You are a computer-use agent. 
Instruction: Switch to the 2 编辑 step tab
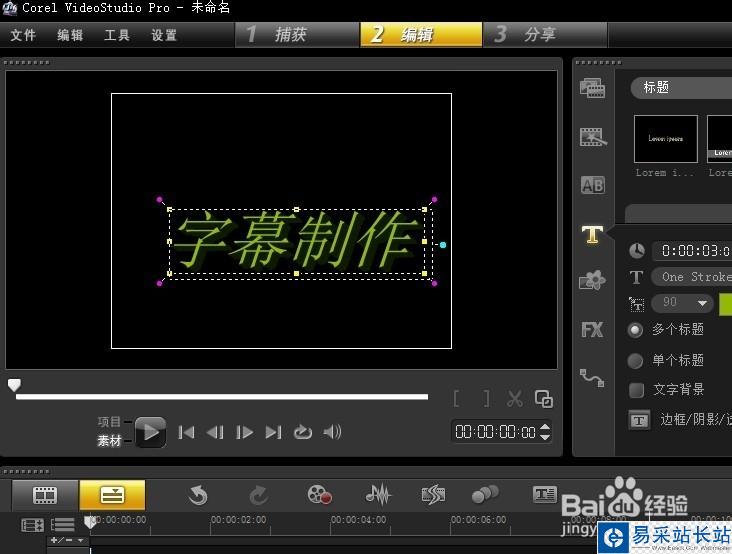point(421,35)
